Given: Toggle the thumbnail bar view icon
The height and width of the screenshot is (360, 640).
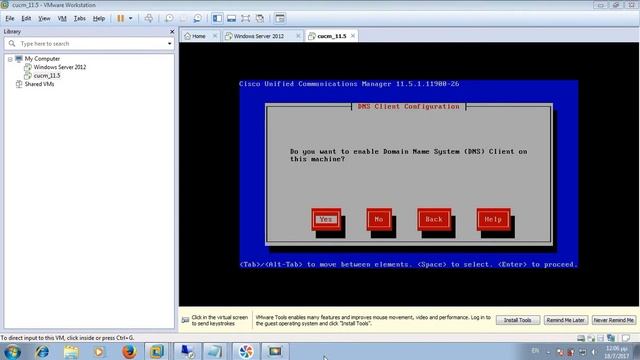Looking at the screenshot, I should 231,18.
